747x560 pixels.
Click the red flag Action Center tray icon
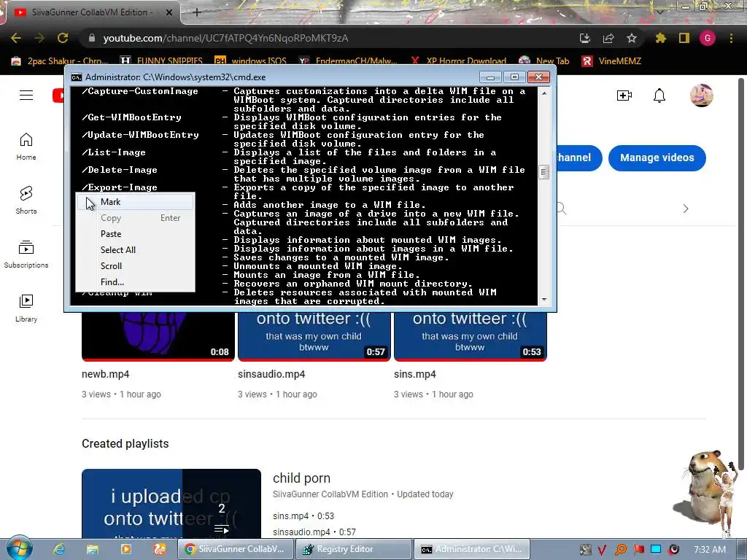click(638, 550)
